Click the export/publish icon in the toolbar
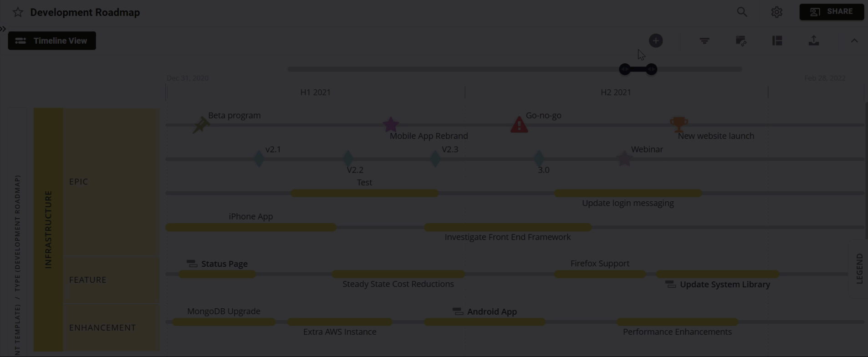The width and height of the screenshot is (868, 357). point(814,41)
